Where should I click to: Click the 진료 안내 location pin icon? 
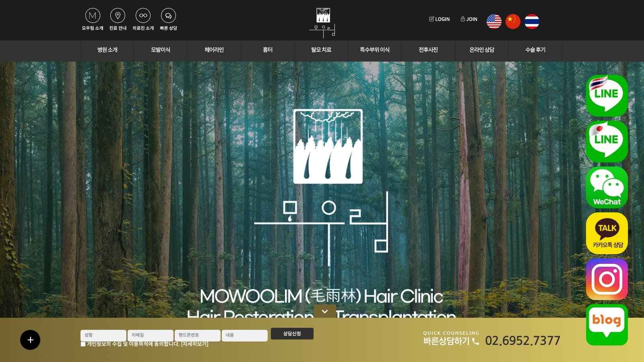pyautogui.click(x=118, y=16)
